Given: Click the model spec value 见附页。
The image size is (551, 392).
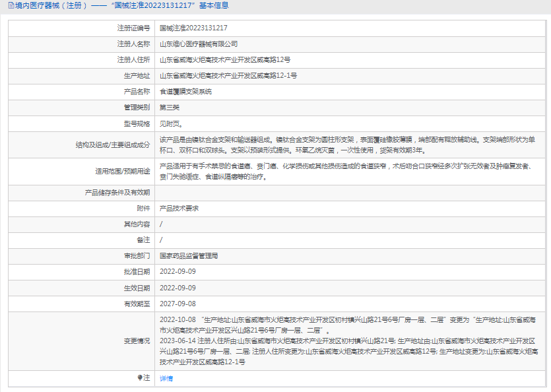Looking at the screenshot, I should pyautogui.click(x=171, y=124).
